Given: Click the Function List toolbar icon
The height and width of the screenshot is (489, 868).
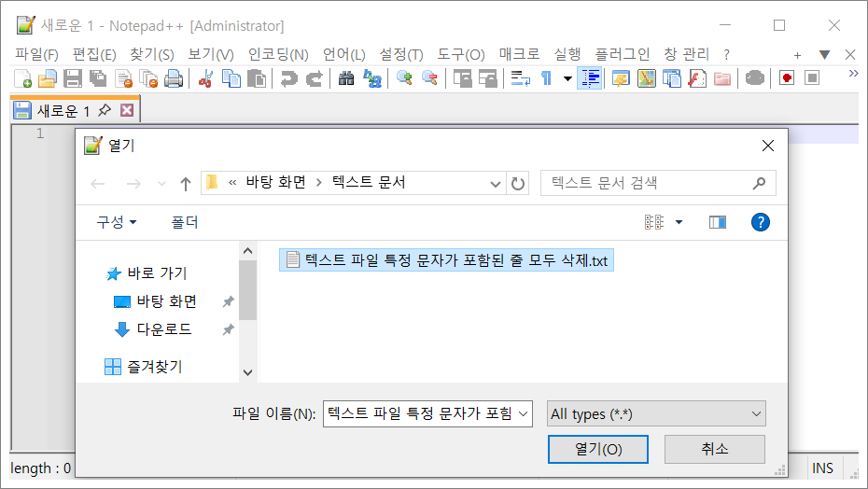Looking at the screenshot, I should [x=697, y=78].
